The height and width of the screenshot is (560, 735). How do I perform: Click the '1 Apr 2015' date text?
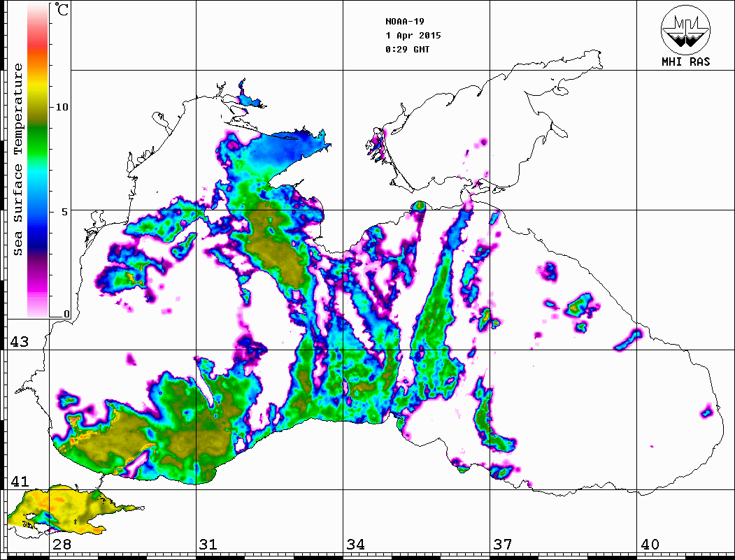tap(413, 36)
